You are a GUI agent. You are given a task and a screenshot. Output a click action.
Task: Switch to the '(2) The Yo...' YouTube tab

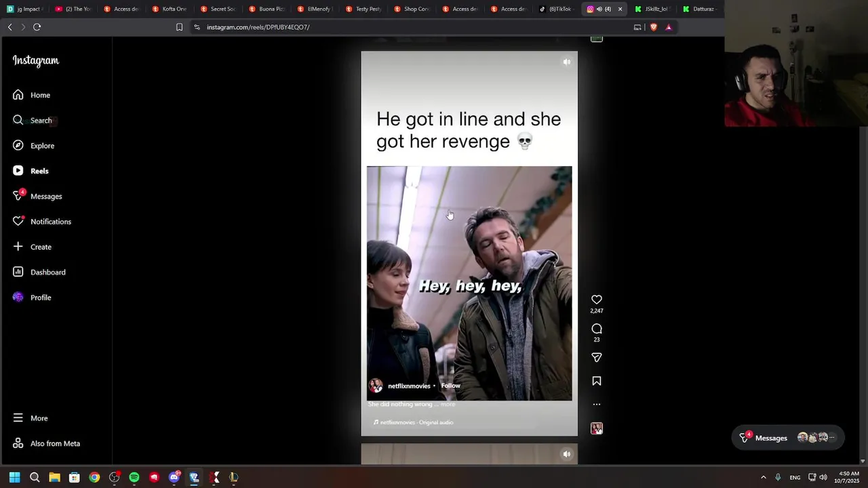pyautogui.click(x=73, y=9)
